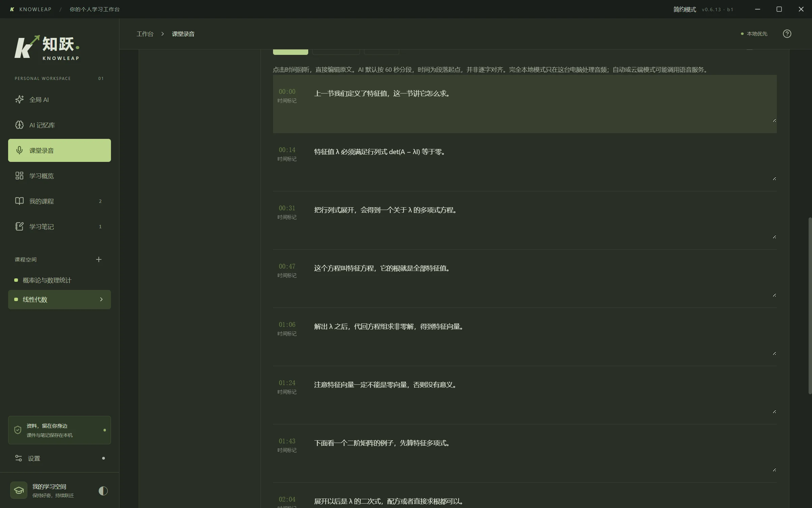Screen dimensions: 812x508
Task: Click the 学习概览 dashboard grid icon
Action: click(19, 175)
